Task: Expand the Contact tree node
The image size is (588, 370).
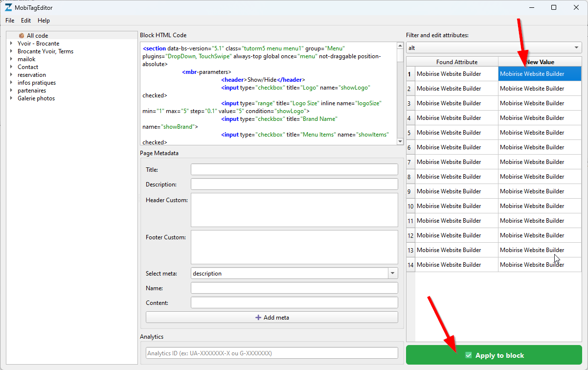Action: coord(11,67)
